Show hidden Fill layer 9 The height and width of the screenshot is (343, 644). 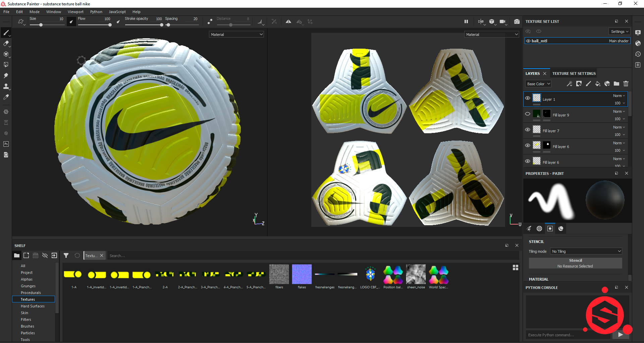(528, 114)
